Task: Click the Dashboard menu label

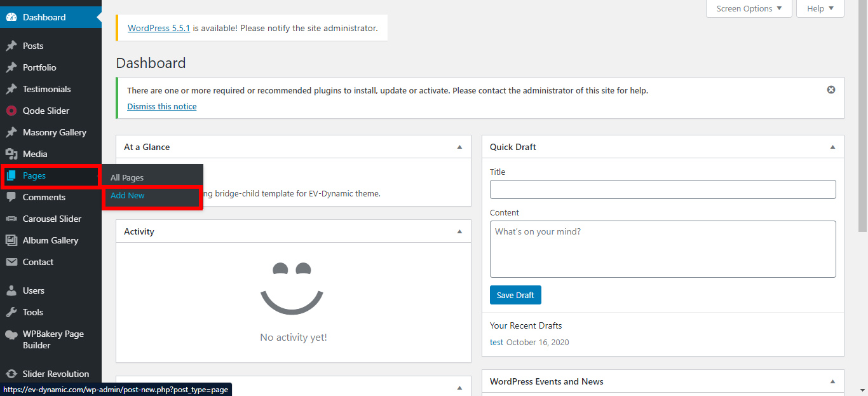Action: pyautogui.click(x=44, y=17)
